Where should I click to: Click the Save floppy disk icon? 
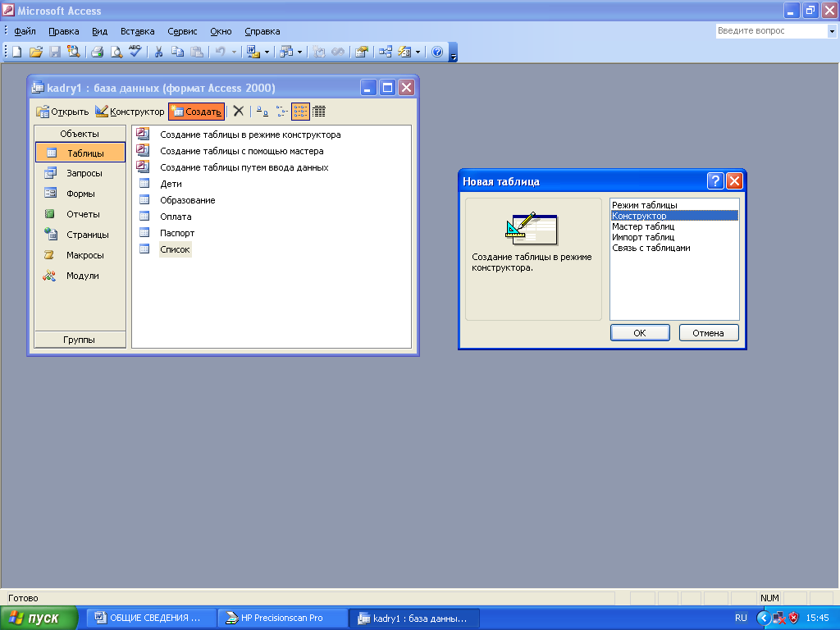55,52
